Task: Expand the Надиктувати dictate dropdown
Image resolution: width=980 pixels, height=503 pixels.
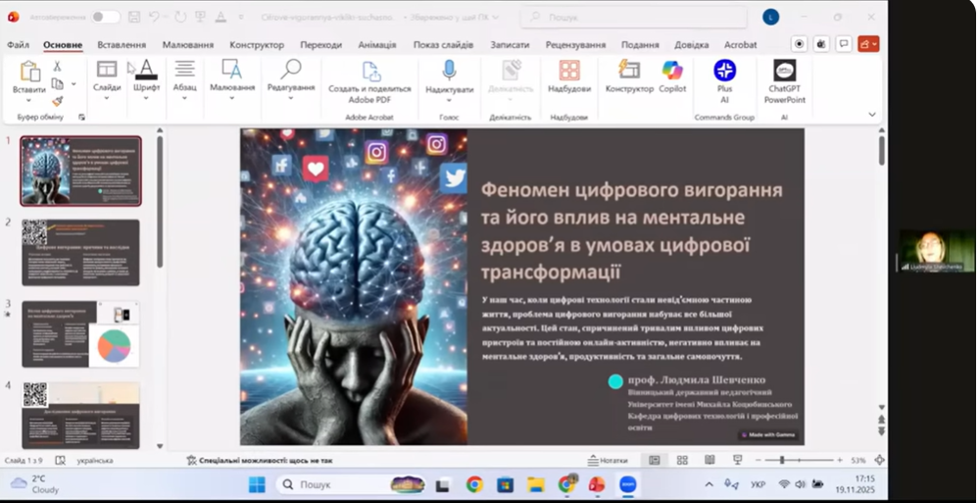Action: (x=449, y=100)
